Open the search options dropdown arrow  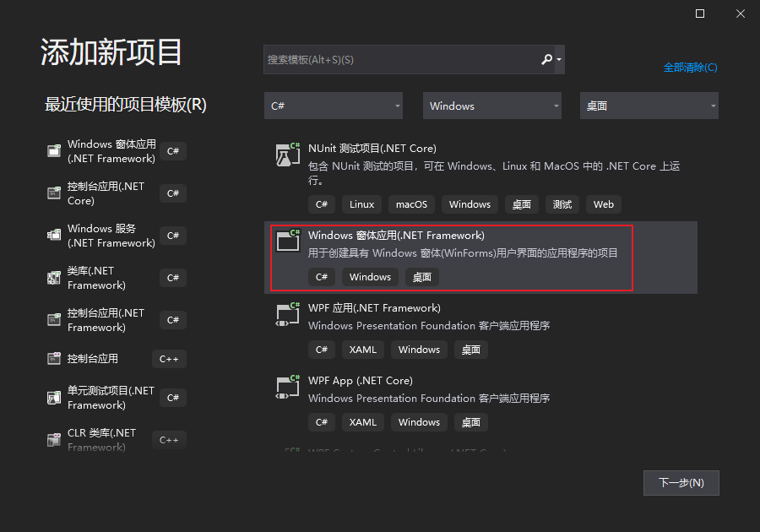coord(559,60)
